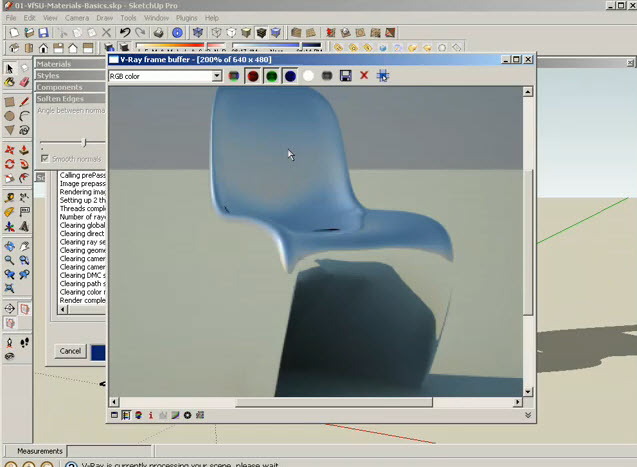The width and height of the screenshot is (637, 467).
Task: Select the Zoom magnifier tool
Action: [x=10, y=260]
